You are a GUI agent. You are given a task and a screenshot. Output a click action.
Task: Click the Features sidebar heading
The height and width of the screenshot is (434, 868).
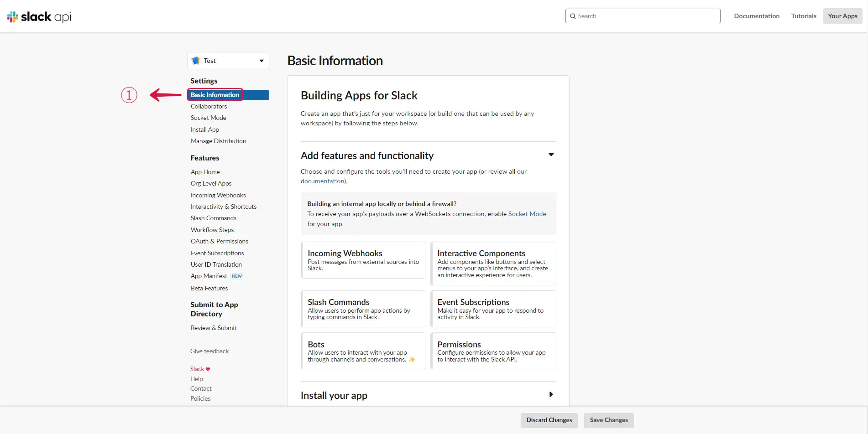click(205, 158)
